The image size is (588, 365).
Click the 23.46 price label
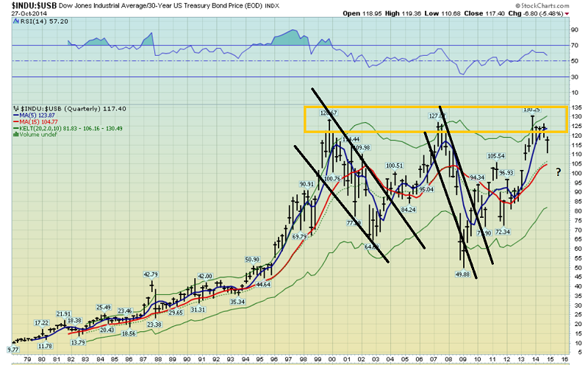tap(125, 311)
